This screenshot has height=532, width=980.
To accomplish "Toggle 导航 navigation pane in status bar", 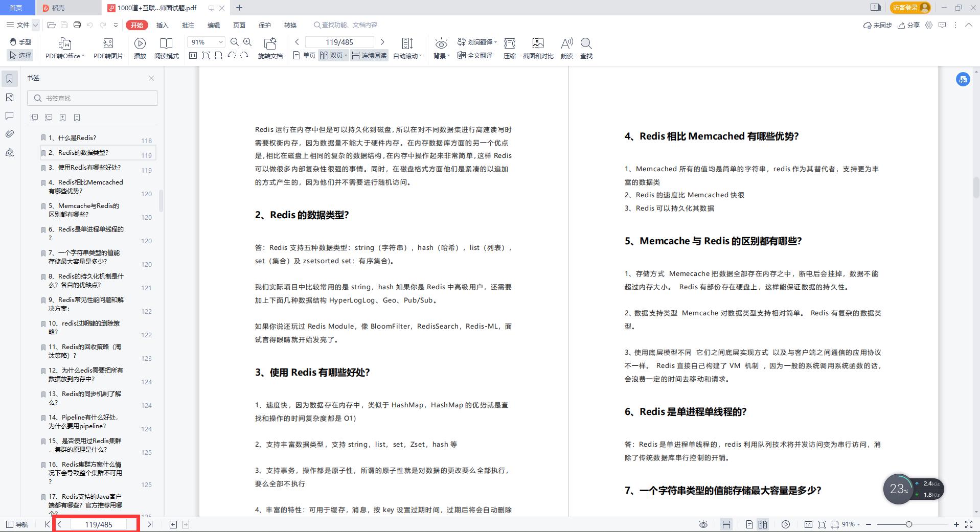I will pos(17,524).
